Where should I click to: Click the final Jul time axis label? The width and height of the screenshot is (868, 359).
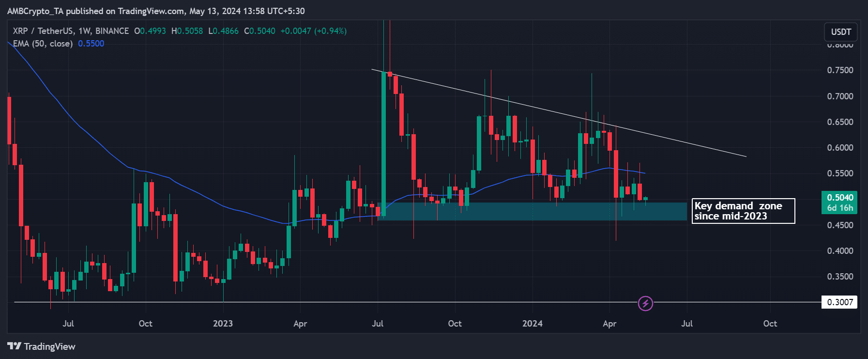click(686, 324)
